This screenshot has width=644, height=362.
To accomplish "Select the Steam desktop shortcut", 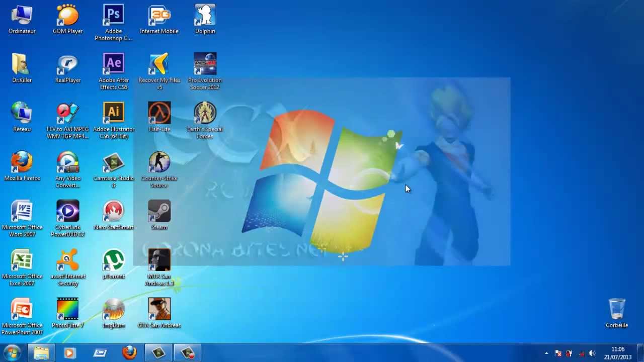I will click(159, 216).
